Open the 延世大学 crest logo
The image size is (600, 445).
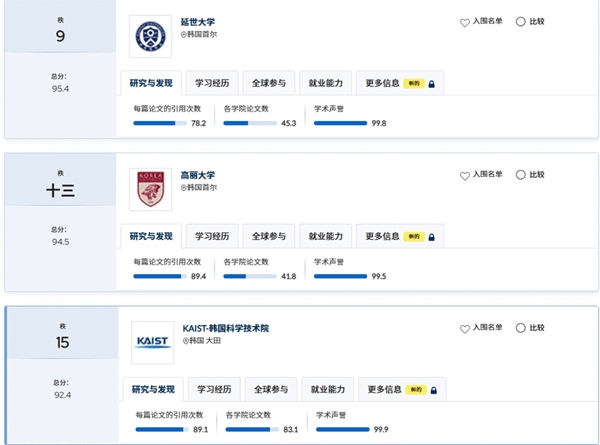[x=150, y=36]
